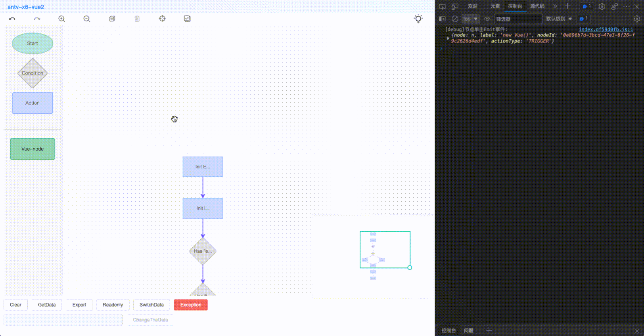The height and width of the screenshot is (336, 644).
Task: Click the Clear button
Action: [16, 305]
